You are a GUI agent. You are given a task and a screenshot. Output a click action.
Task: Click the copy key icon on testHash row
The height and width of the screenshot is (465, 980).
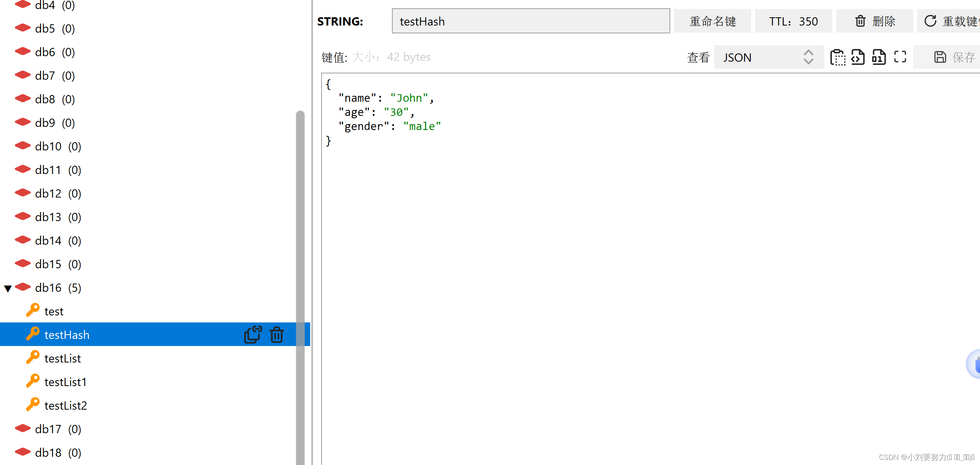(x=253, y=335)
